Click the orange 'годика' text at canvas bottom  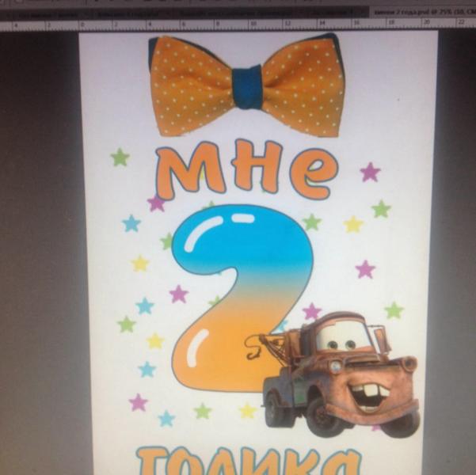(249, 461)
